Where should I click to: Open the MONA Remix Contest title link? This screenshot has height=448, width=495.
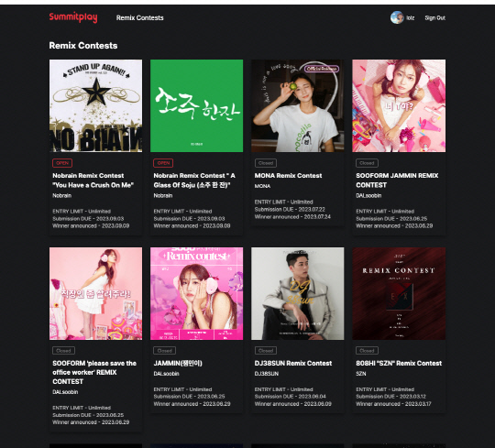[x=288, y=175]
